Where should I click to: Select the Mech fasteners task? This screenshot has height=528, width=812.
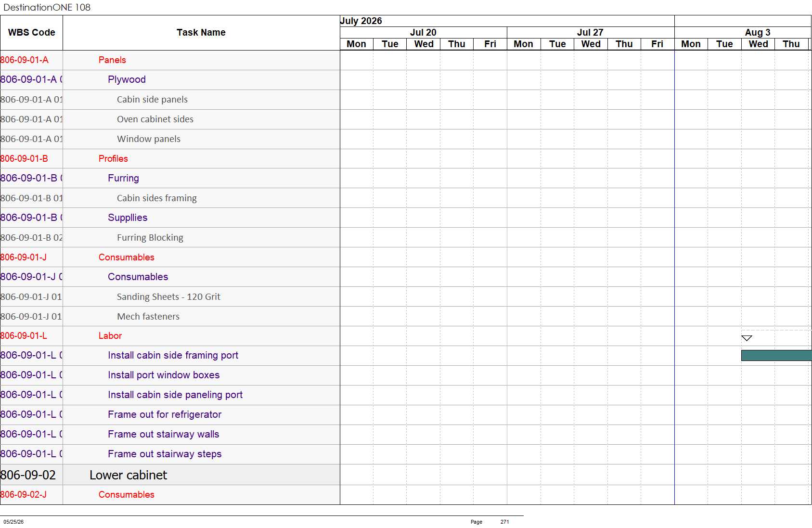click(x=148, y=317)
